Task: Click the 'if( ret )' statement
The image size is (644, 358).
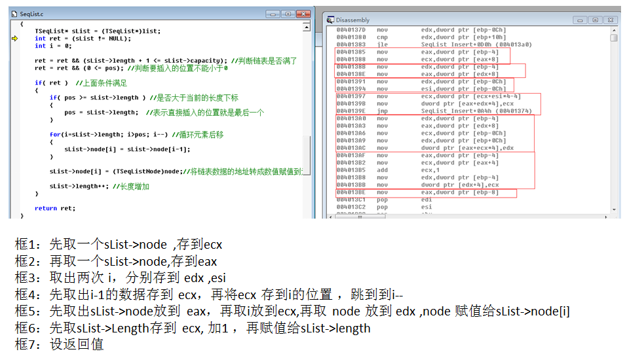Action: coord(81,83)
